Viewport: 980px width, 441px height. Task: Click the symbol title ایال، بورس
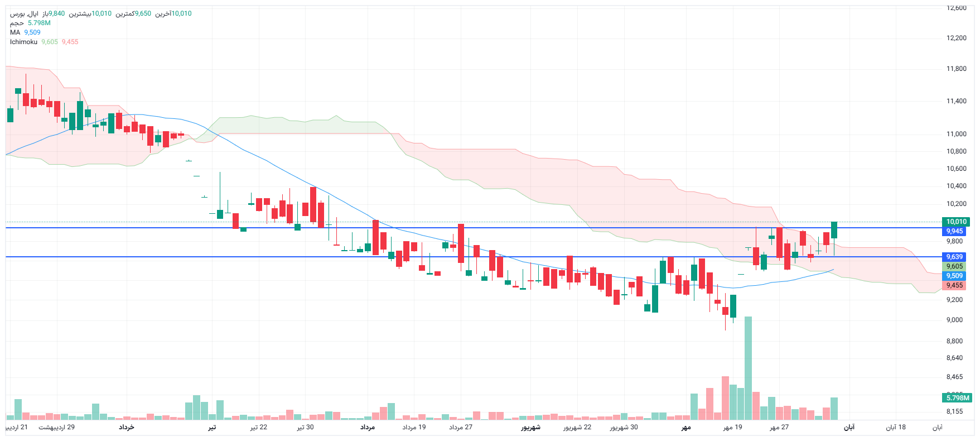(25, 13)
